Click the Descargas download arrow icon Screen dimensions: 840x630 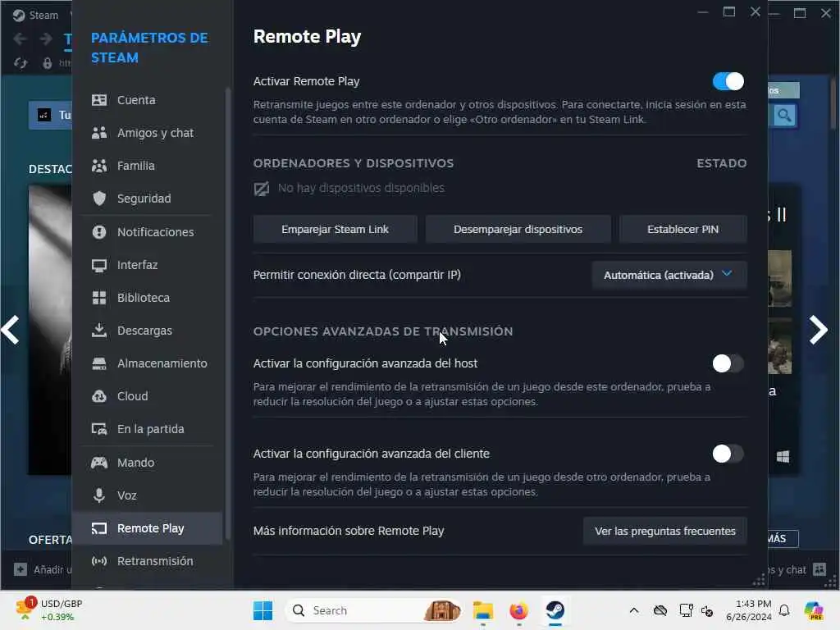(99, 330)
